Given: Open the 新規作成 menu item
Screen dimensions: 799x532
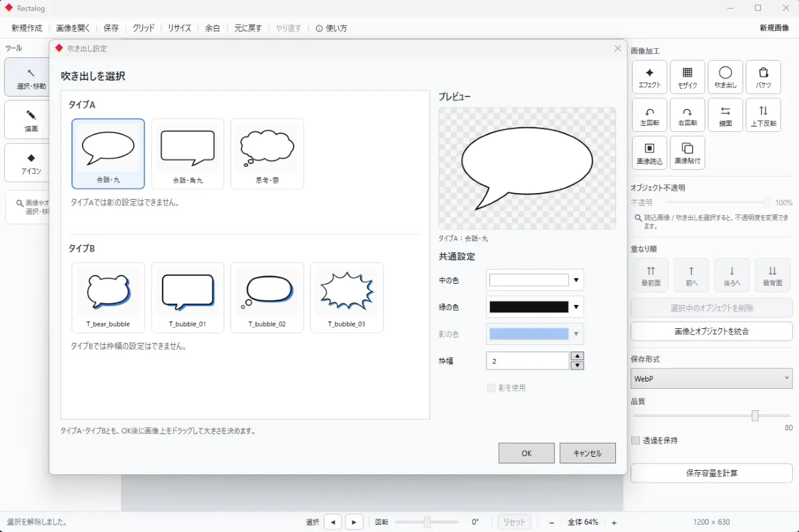Looking at the screenshot, I should point(27,28).
